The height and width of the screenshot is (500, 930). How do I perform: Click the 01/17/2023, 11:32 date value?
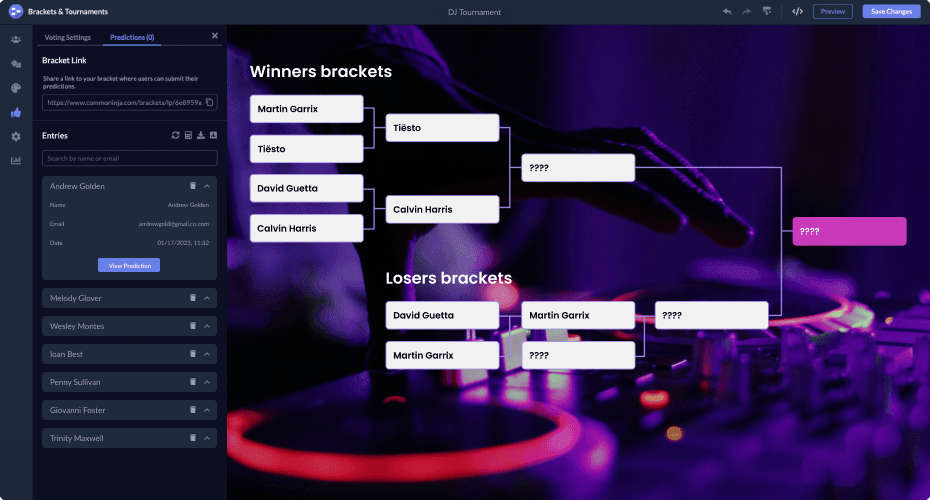(x=183, y=243)
